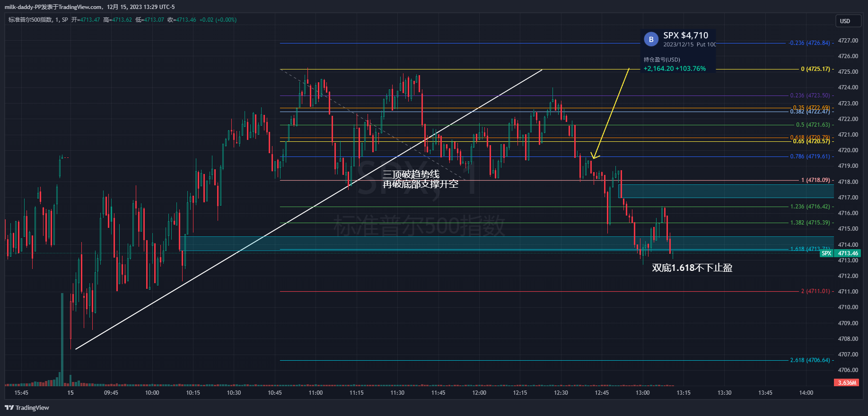Select the 1.236 (4716.42) Fibonacci label
The width and height of the screenshot is (868, 416).
point(810,207)
